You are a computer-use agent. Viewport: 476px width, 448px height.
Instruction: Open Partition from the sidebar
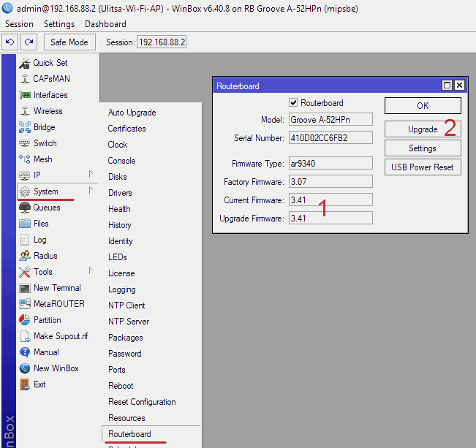pos(47,320)
